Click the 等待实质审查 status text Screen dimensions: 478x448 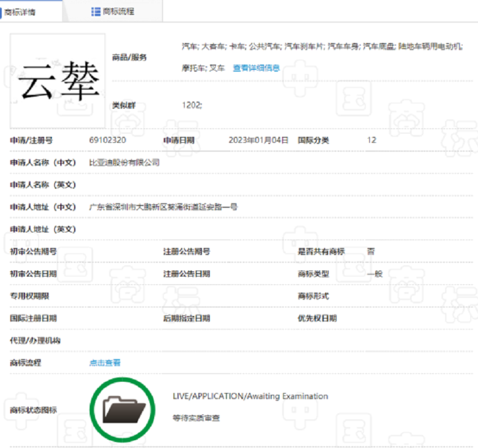point(196,418)
